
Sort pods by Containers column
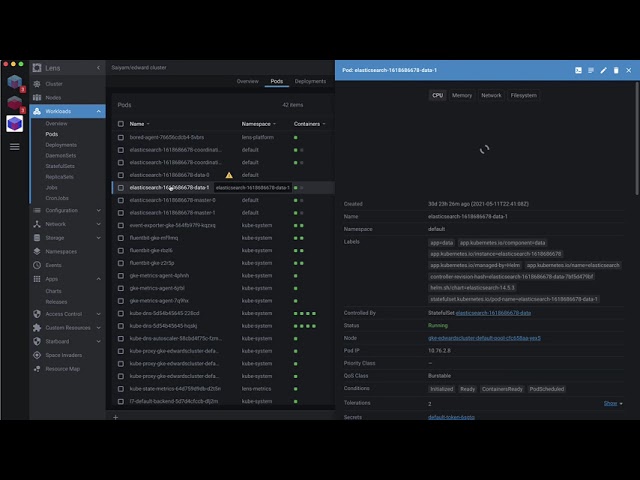pyautogui.click(x=309, y=124)
